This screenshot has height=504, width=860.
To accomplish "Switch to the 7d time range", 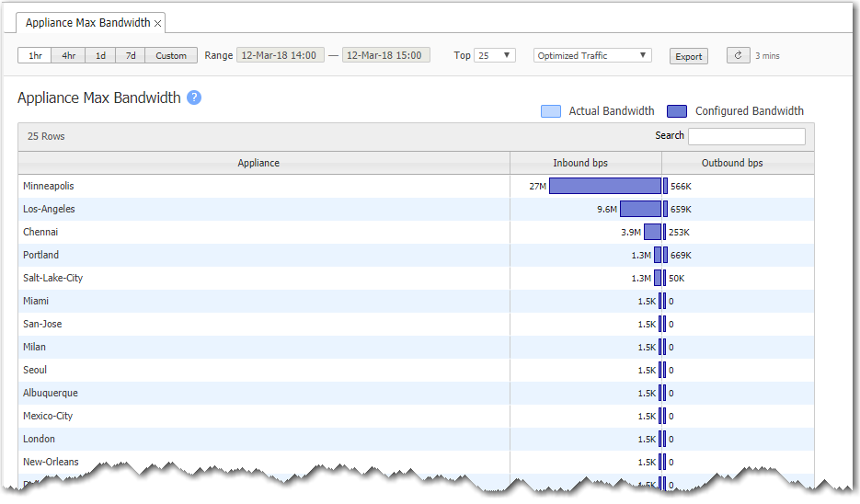I will (131, 56).
